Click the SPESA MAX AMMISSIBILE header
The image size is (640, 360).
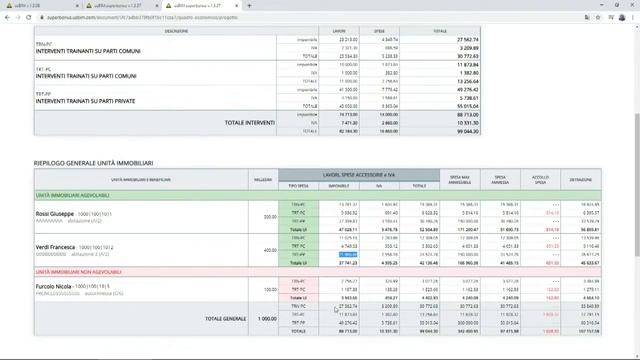[460, 180]
